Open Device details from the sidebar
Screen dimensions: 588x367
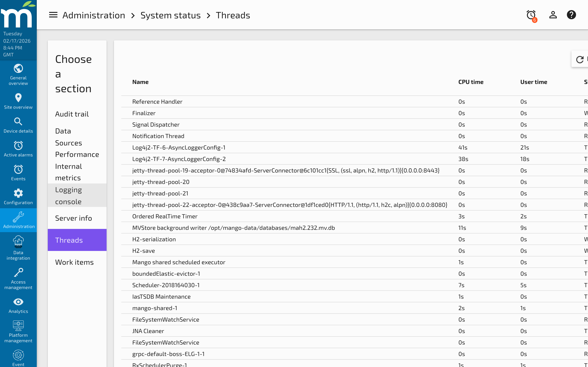pos(18,124)
